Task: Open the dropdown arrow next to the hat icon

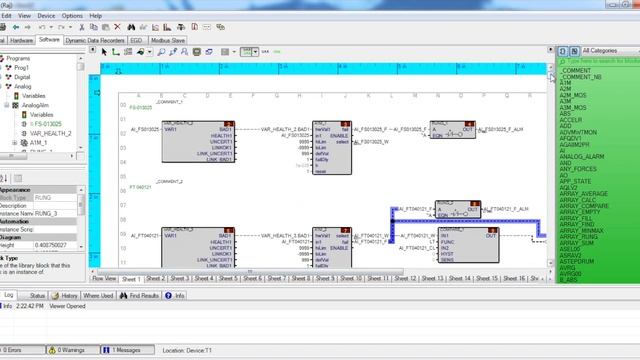Action: [x=150, y=52]
